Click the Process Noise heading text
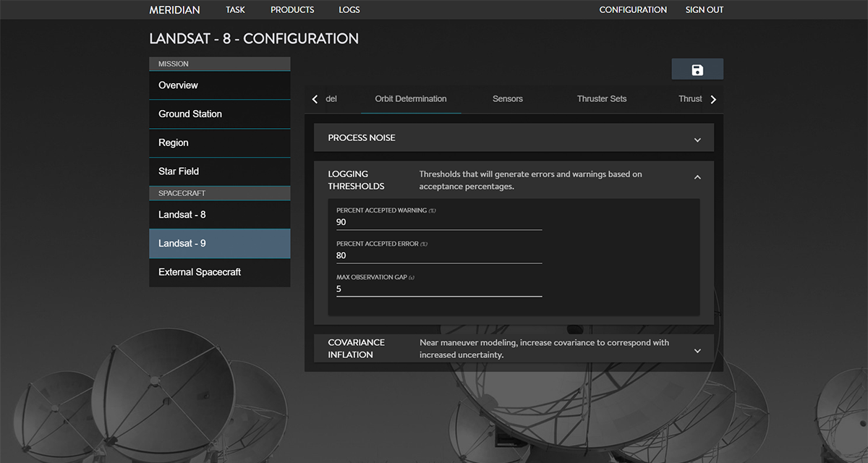Image resolution: width=868 pixels, height=463 pixels. (362, 137)
